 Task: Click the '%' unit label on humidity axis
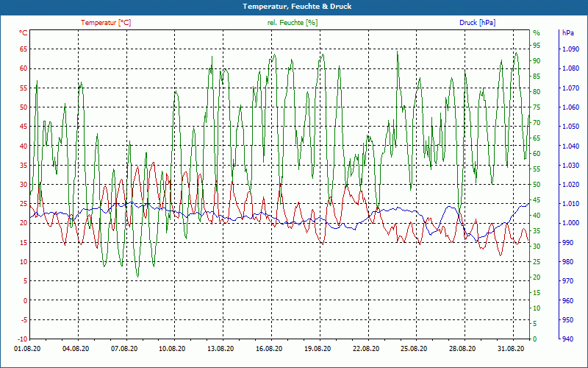537,33
